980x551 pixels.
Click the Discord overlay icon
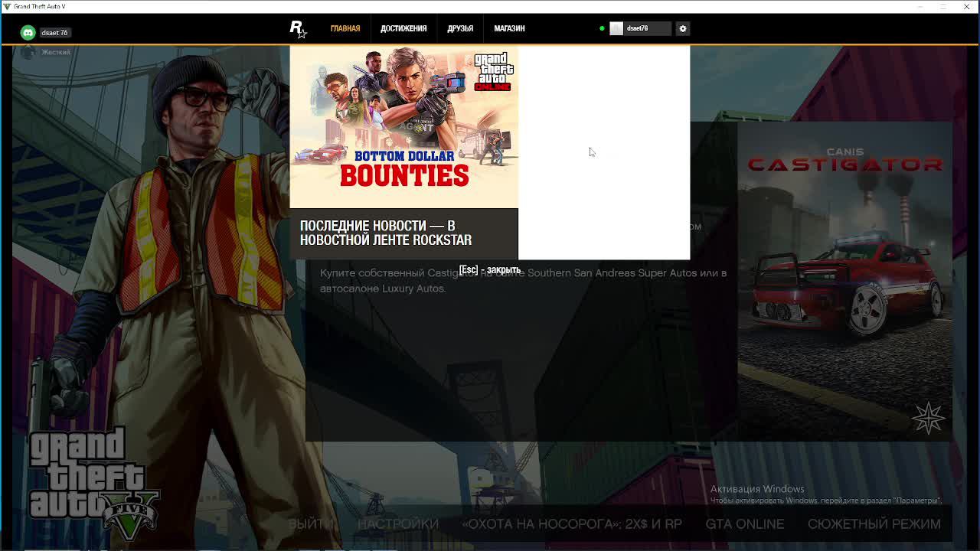pos(28,32)
